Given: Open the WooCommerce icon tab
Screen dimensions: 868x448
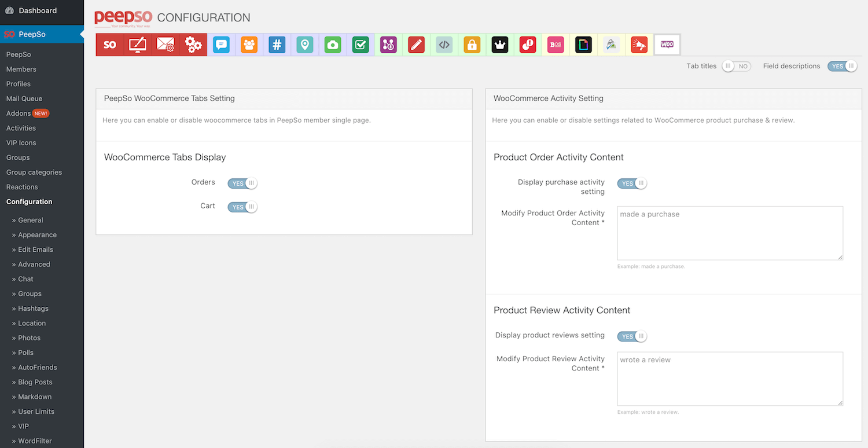Looking at the screenshot, I should click(x=667, y=45).
